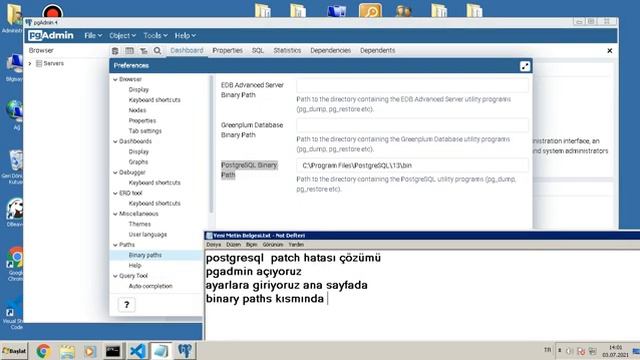Switch to the Properties tab
Viewport: 640px width, 360px height.
227,51
